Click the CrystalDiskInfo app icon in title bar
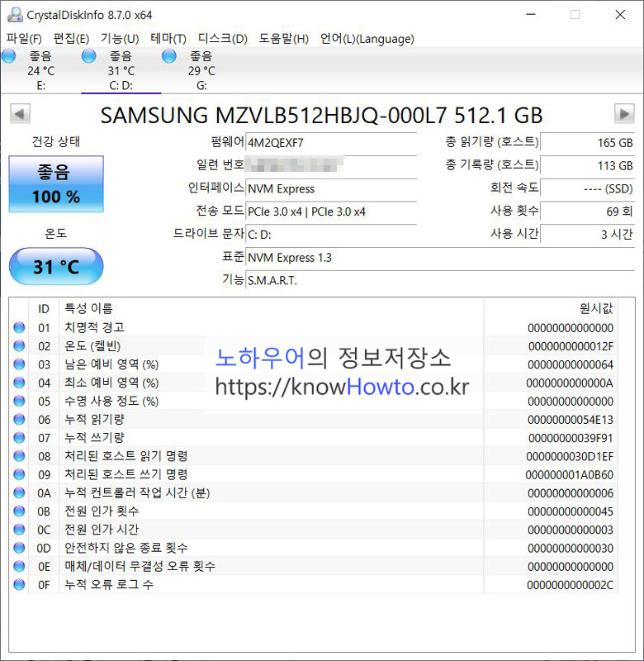 pos(15,15)
